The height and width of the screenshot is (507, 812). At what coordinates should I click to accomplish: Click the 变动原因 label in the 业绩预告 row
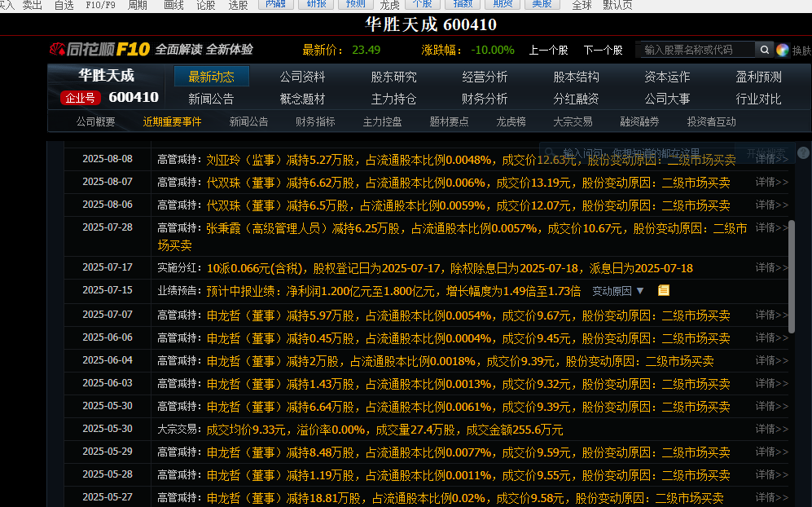612,291
